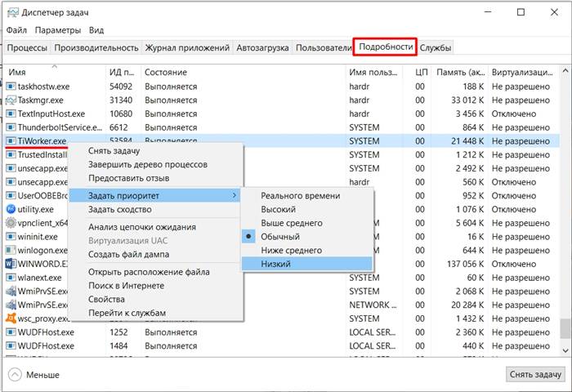Click the Снять задачу button at bottom
Viewport: 572px width, 392px height.
(535, 374)
